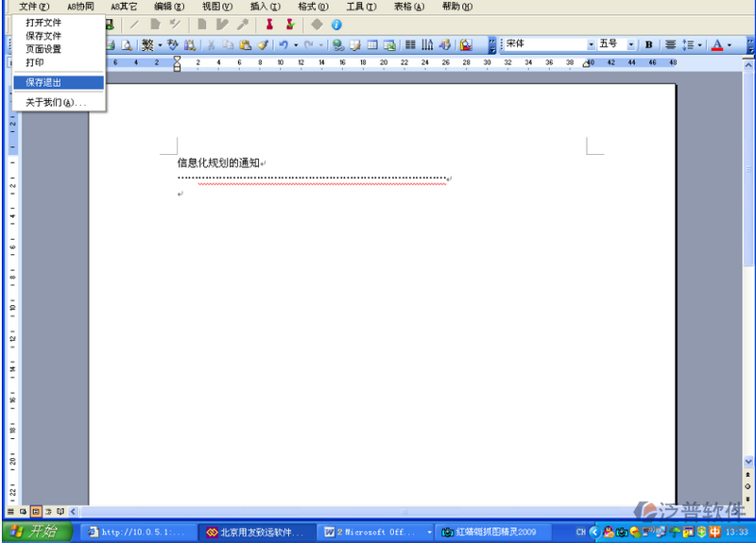
Task: Toggle Bold formatting
Action: click(649, 44)
